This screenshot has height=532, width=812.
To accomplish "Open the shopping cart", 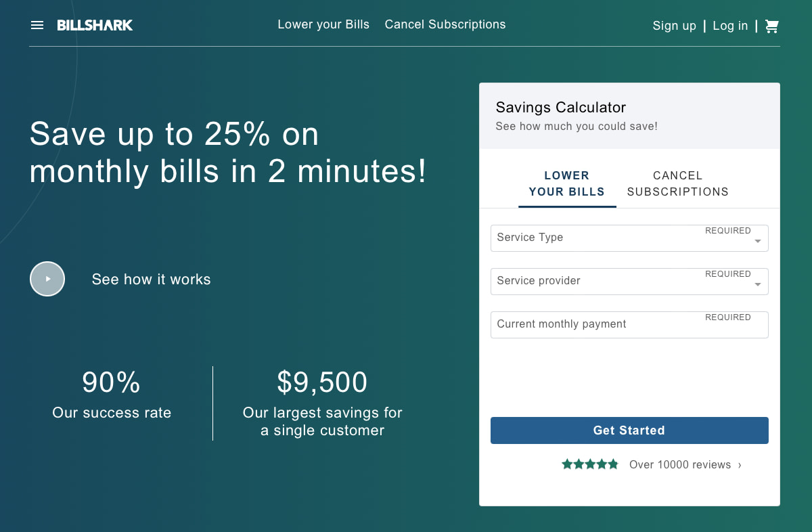I will click(x=771, y=25).
